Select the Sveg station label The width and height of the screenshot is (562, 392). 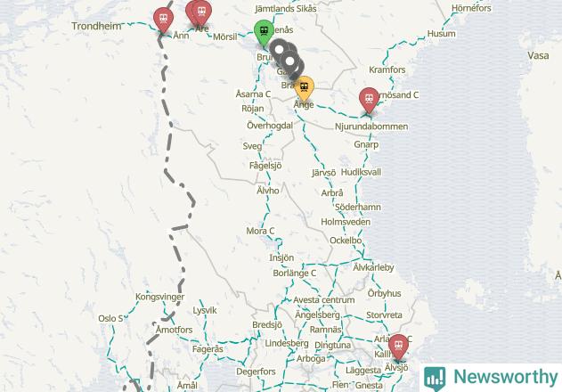tap(252, 146)
